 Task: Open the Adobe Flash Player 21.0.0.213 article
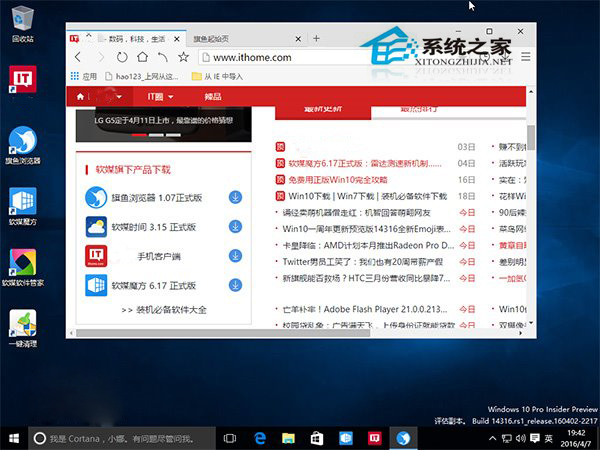click(x=365, y=309)
